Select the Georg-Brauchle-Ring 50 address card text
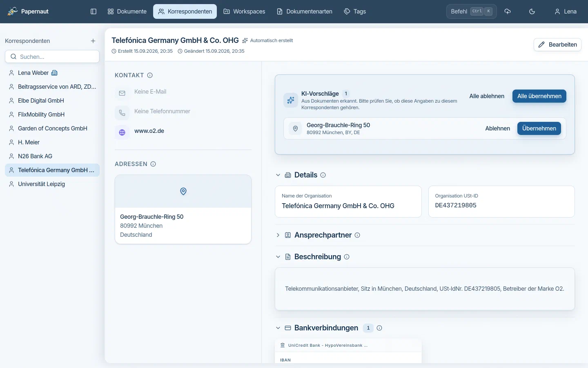 [x=152, y=217]
